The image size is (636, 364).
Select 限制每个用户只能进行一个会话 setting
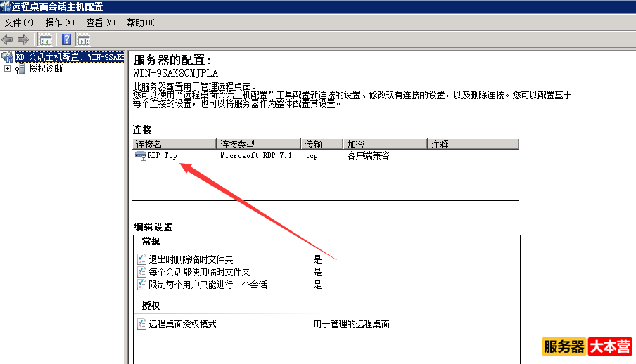[208, 285]
